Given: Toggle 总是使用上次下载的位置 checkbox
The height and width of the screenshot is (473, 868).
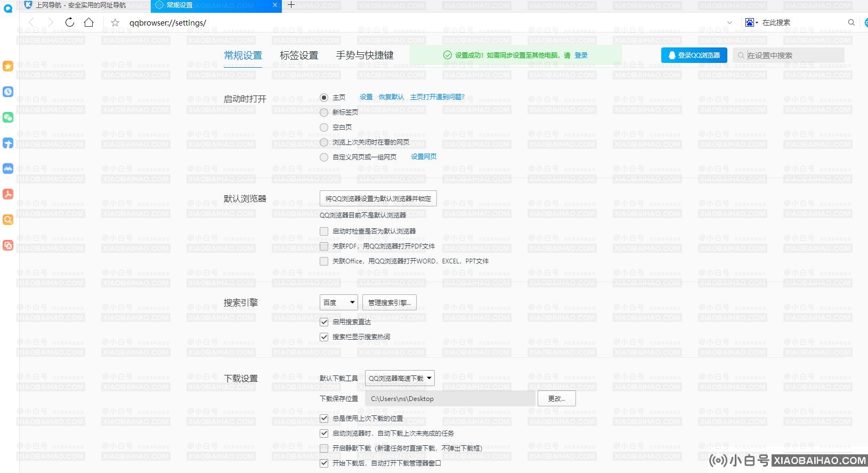Looking at the screenshot, I should pyautogui.click(x=324, y=419).
